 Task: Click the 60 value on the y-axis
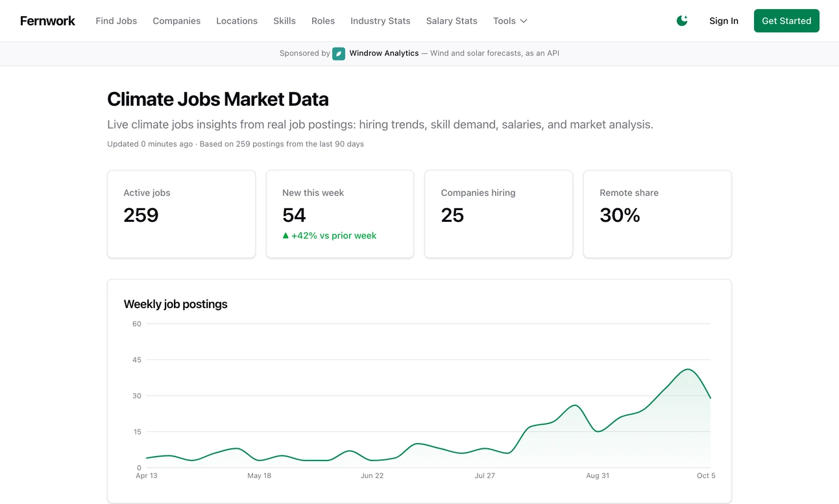click(x=137, y=324)
